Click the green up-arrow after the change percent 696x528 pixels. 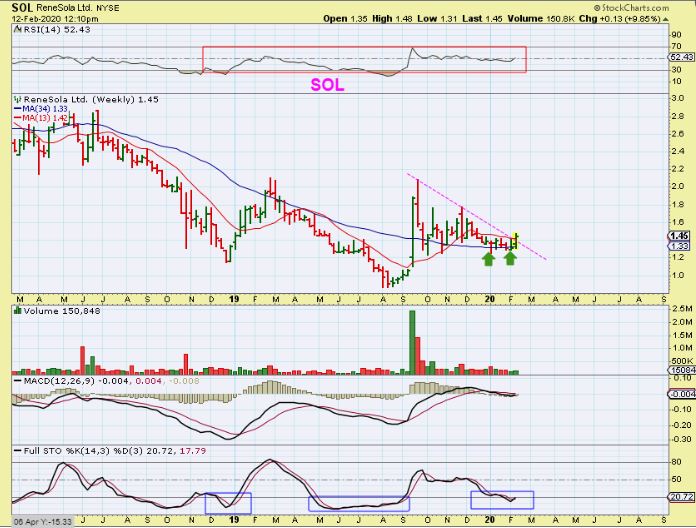pos(665,19)
